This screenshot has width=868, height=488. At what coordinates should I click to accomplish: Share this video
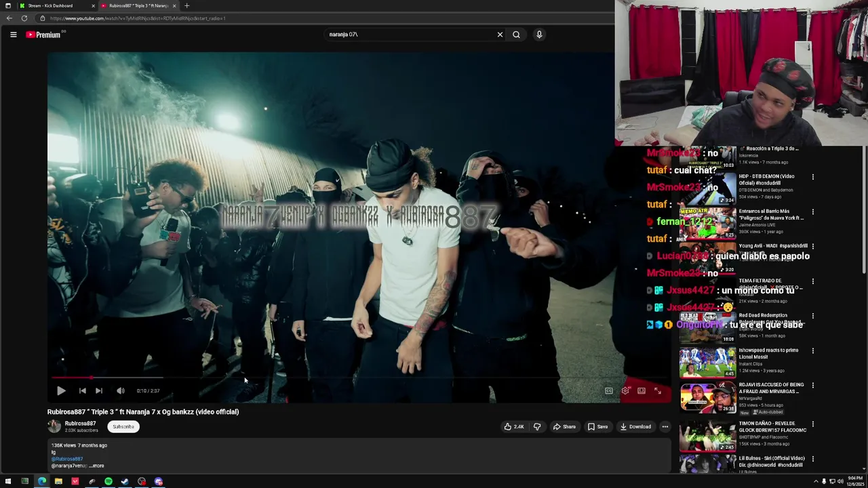pos(564,427)
